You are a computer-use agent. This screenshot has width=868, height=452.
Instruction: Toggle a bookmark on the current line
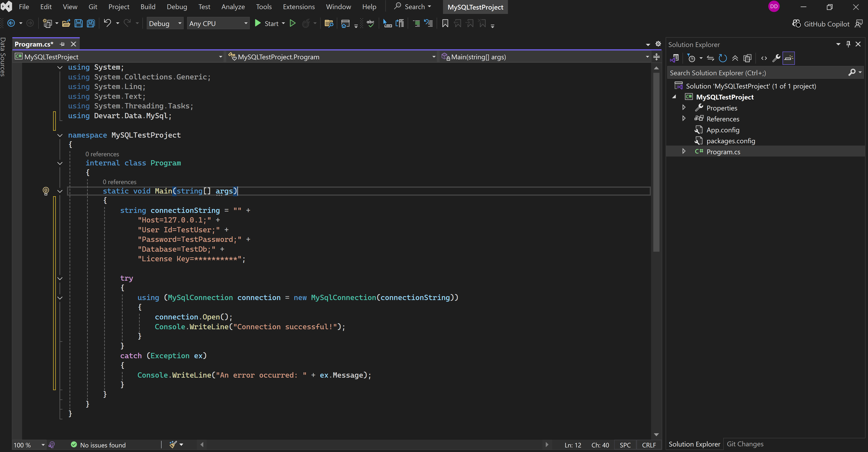445,23
